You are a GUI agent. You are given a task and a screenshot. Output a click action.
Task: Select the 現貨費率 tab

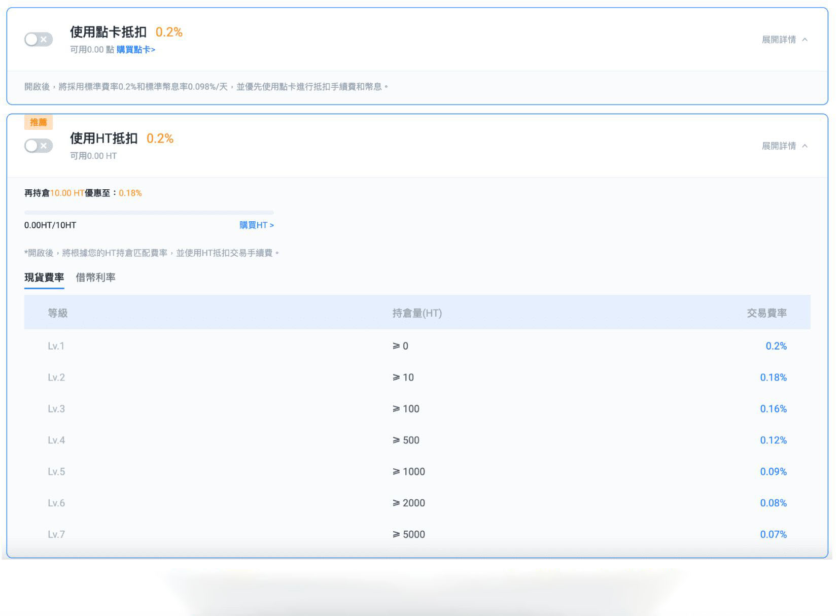44,278
